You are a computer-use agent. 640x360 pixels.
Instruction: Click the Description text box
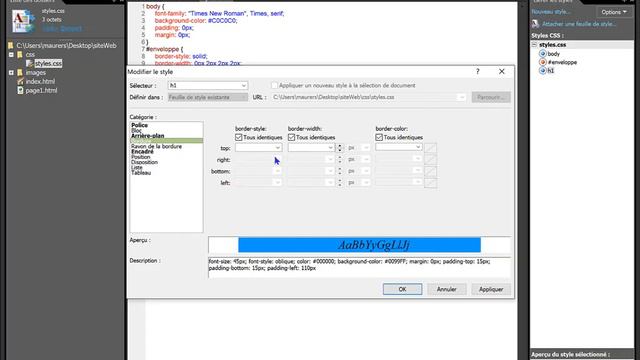[359, 268]
